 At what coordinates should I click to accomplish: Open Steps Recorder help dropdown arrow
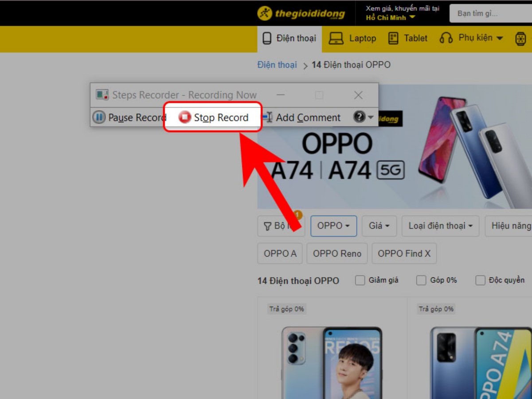click(371, 117)
